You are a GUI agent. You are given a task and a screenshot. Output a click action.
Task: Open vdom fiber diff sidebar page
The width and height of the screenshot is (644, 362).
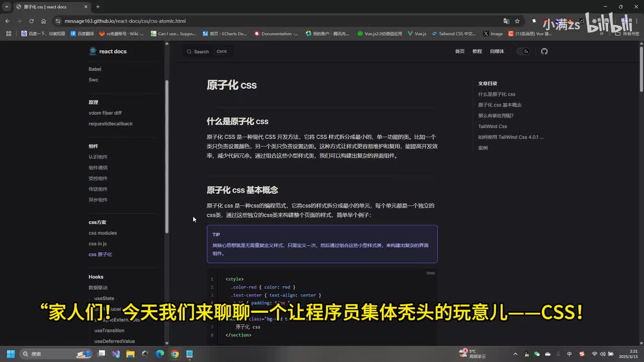(x=105, y=113)
